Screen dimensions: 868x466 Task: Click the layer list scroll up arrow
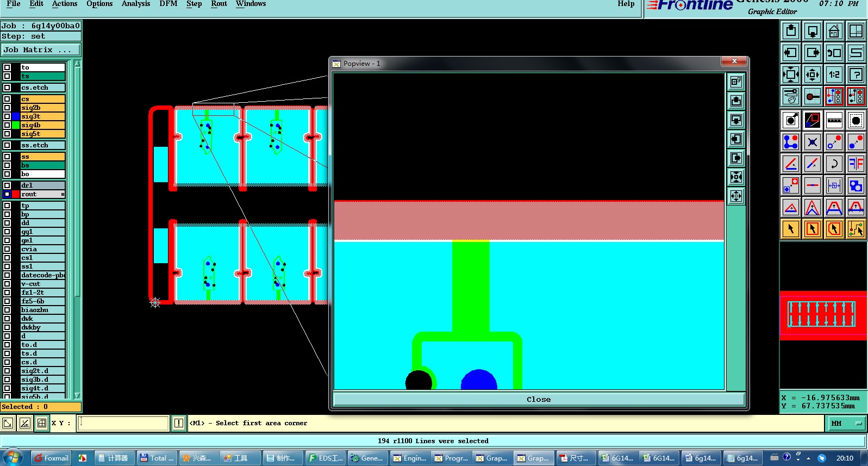point(77,64)
